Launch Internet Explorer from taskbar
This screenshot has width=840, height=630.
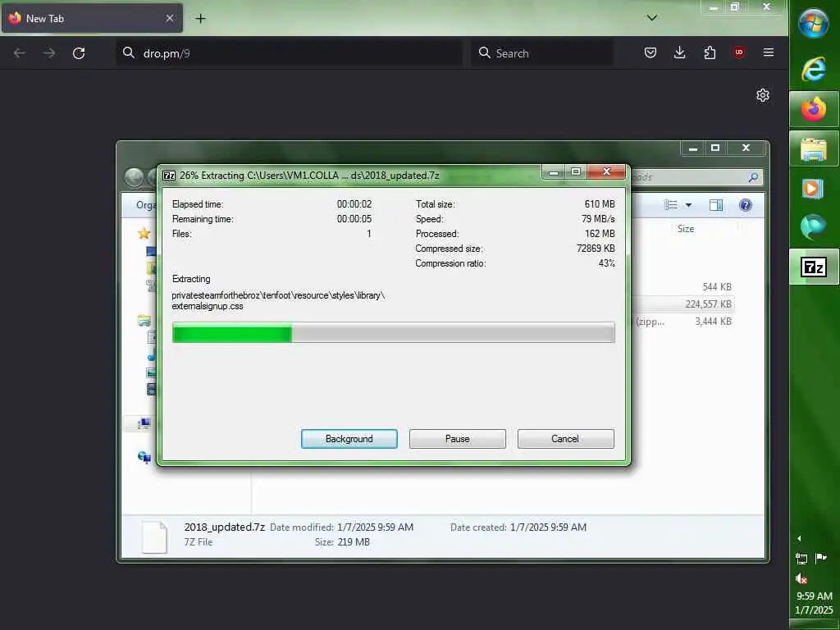tap(814, 69)
